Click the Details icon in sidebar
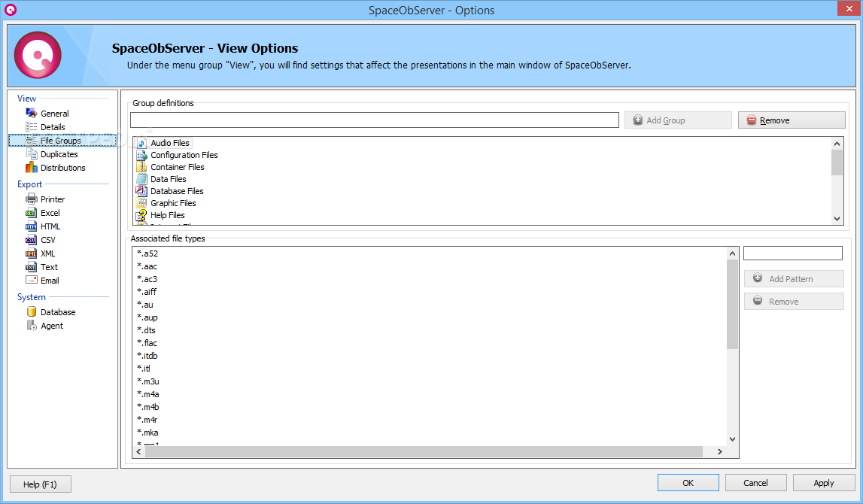This screenshot has width=863, height=504. tap(32, 126)
